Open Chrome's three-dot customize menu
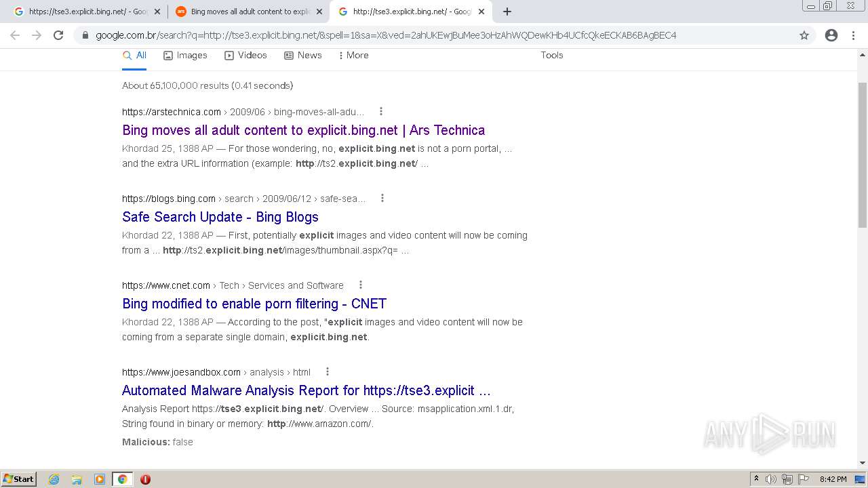Image resolution: width=868 pixels, height=488 pixels. point(853,35)
